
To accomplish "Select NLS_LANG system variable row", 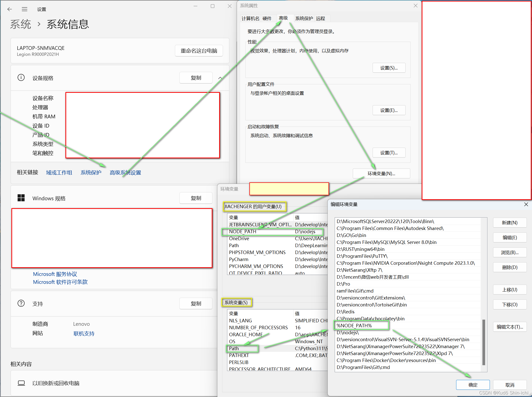I will pyautogui.click(x=277, y=321).
